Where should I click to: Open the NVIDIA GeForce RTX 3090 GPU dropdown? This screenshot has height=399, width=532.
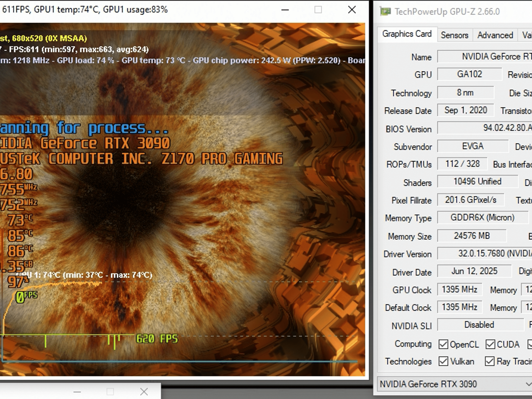pyautogui.click(x=454, y=384)
